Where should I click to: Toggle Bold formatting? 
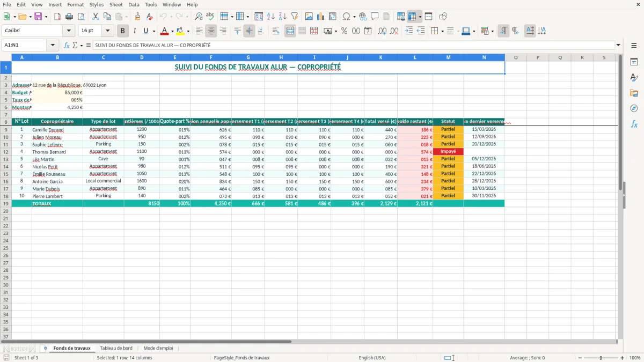tap(123, 31)
